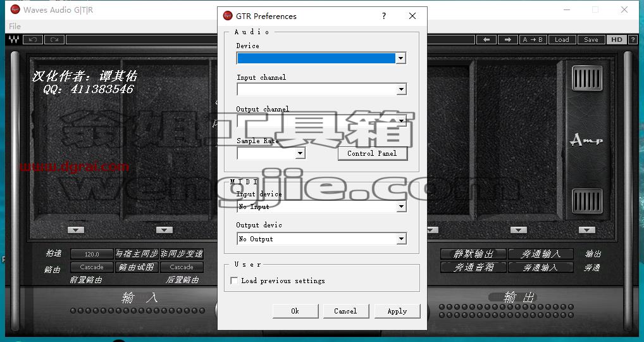
Task: Open the File menu
Action: click(x=15, y=27)
